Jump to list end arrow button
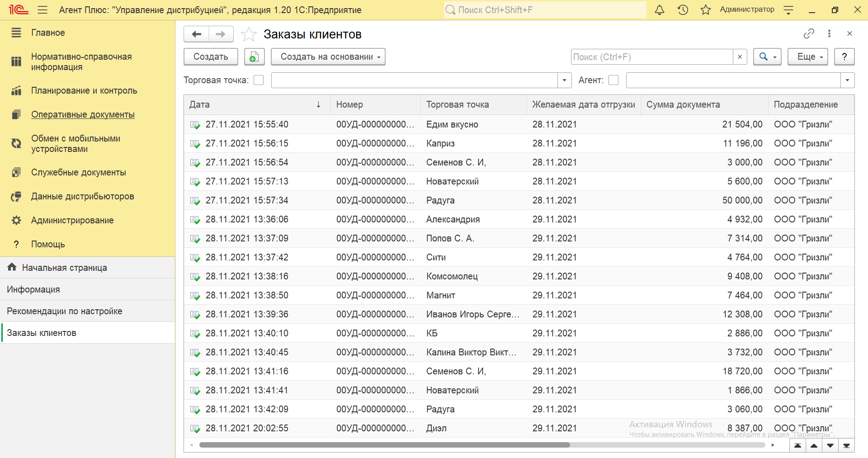Viewport: 868px width, 458px height. click(x=846, y=446)
